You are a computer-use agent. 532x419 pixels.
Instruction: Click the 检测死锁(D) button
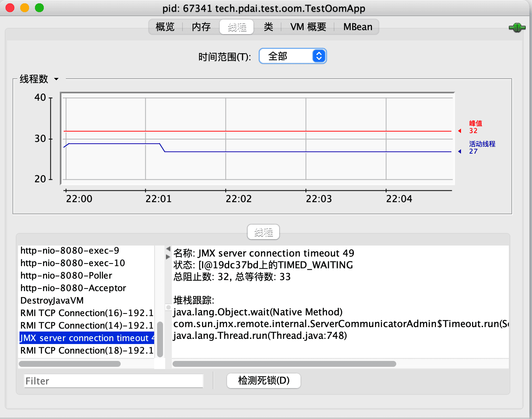tap(264, 380)
